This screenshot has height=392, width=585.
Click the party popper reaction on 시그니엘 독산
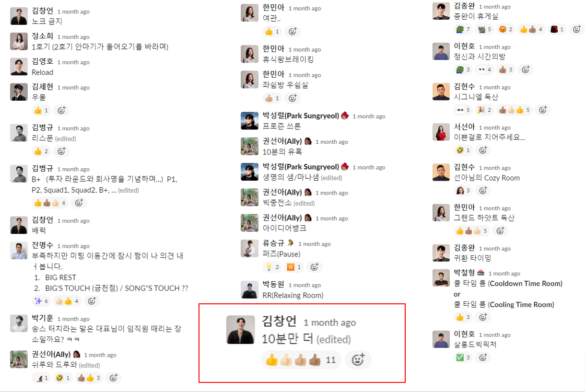click(484, 110)
